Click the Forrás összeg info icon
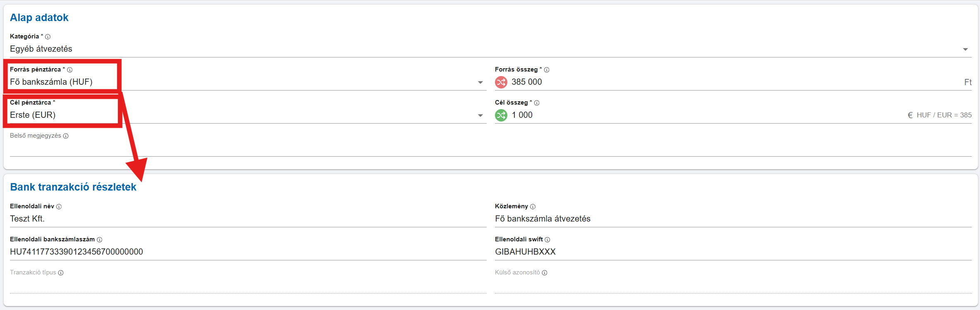Viewport: 980px width, 310px height. [547, 70]
